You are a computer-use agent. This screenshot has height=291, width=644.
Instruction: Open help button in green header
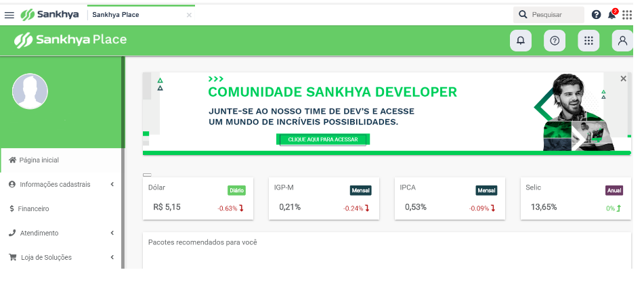[555, 41]
